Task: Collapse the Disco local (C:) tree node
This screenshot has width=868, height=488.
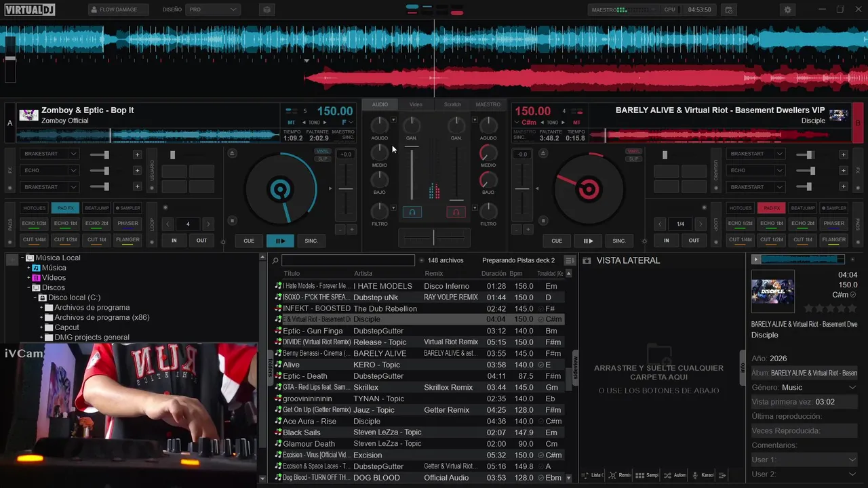Action: click(35, 298)
